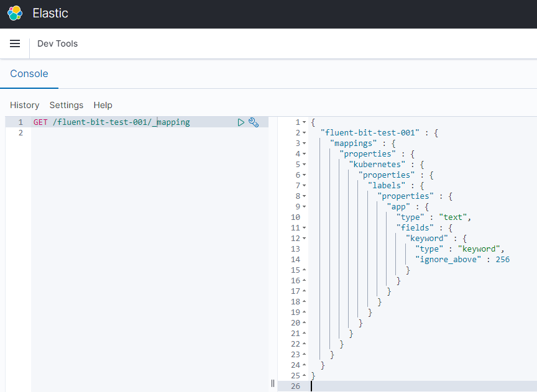Collapse the "keyword" block fold arrow on line 12

pyautogui.click(x=304, y=239)
